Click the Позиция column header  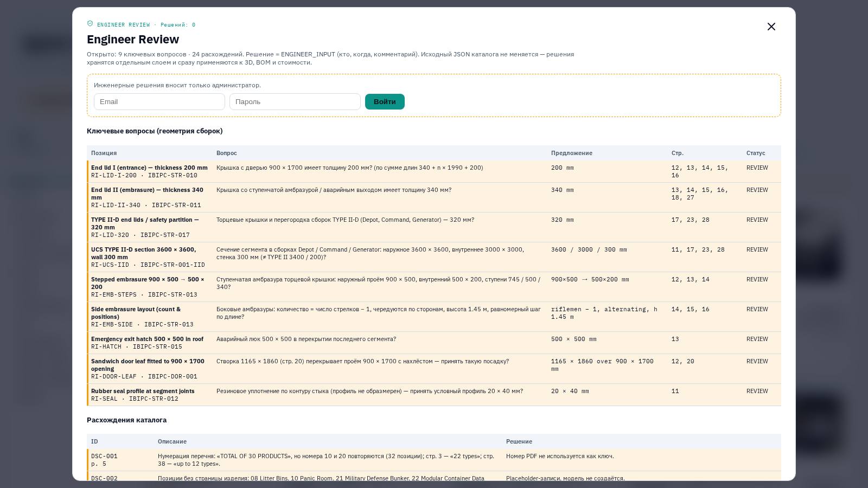(x=104, y=153)
